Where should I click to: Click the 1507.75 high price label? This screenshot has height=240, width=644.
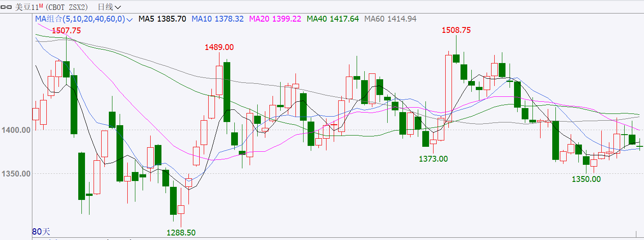67,31
